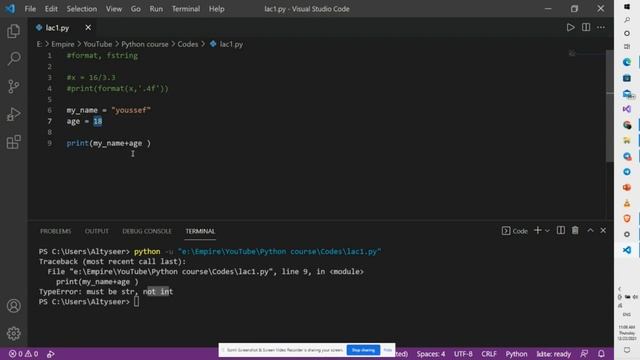Screen dimensions: 640x360
Task: Run the Python file with play button
Action: (x=570, y=27)
